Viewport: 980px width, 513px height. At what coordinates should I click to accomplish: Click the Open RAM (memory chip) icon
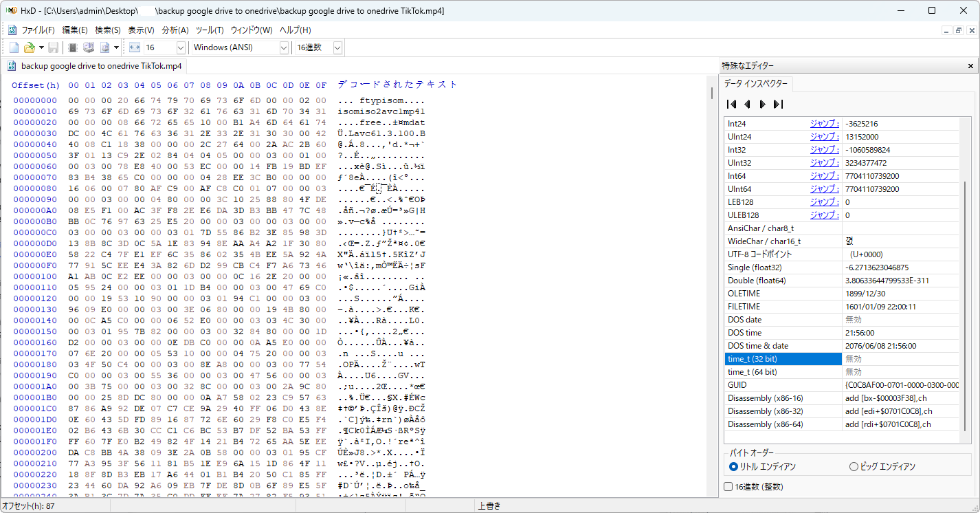coord(72,47)
